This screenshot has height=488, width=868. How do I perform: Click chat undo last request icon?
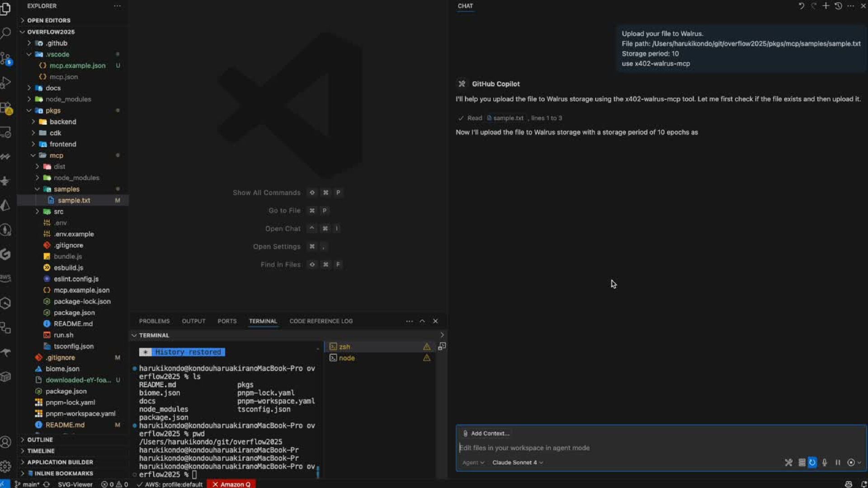tap(801, 6)
